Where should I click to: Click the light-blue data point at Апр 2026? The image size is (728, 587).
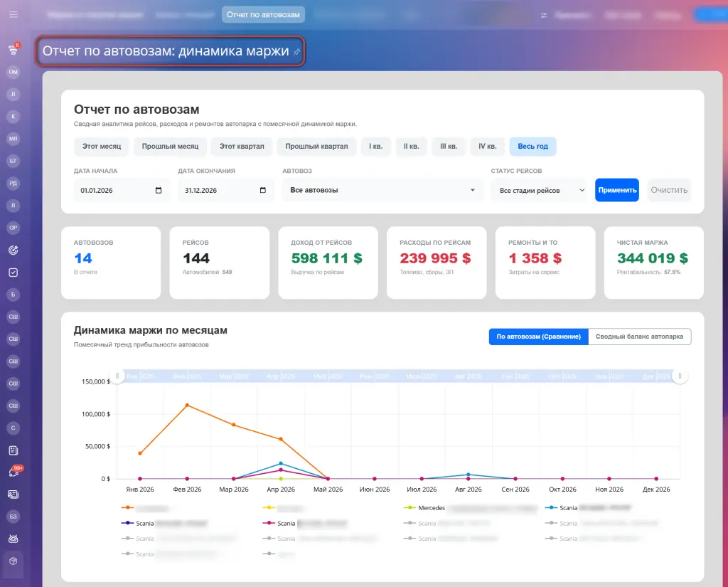pos(281,463)
